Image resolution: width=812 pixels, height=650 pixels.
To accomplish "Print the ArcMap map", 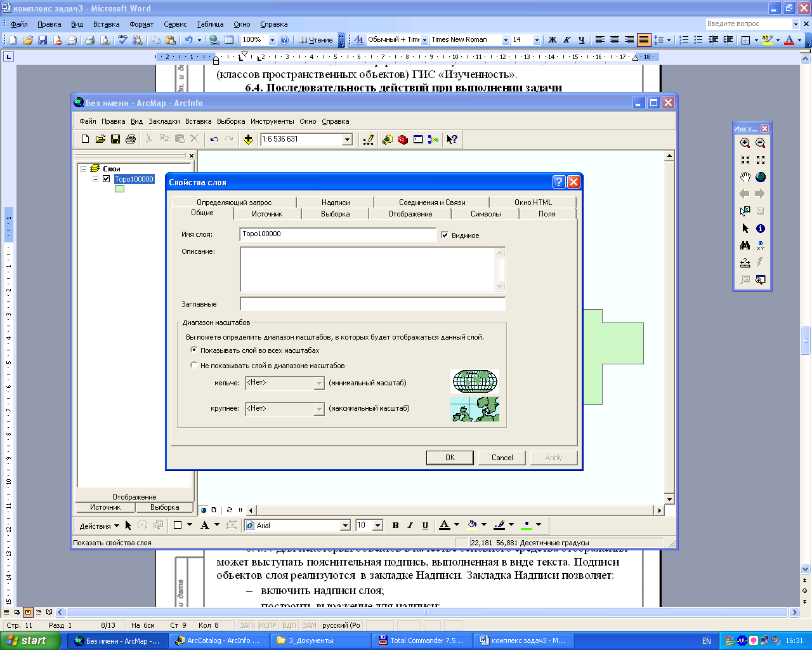I will [131, 139].
